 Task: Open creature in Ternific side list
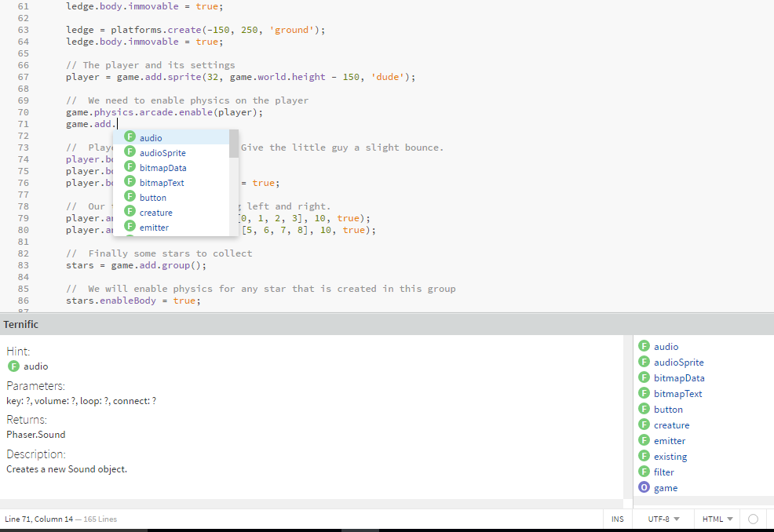(671, 425)
